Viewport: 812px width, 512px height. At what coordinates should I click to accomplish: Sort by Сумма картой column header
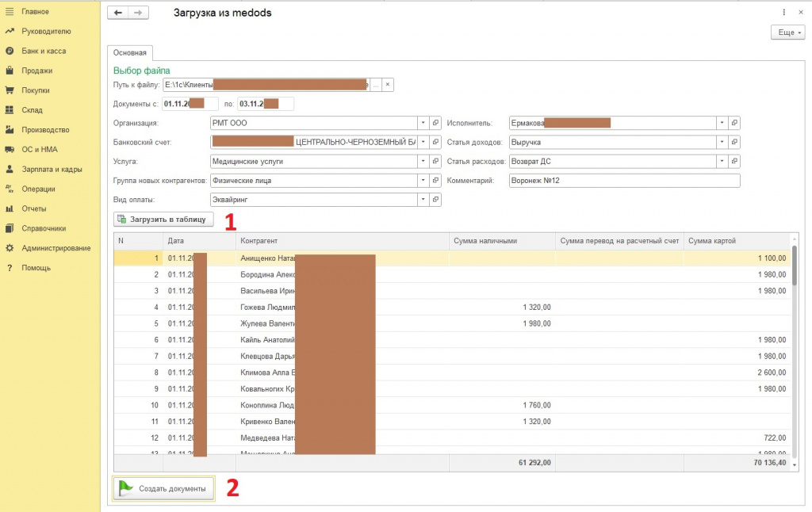(737, 241)
